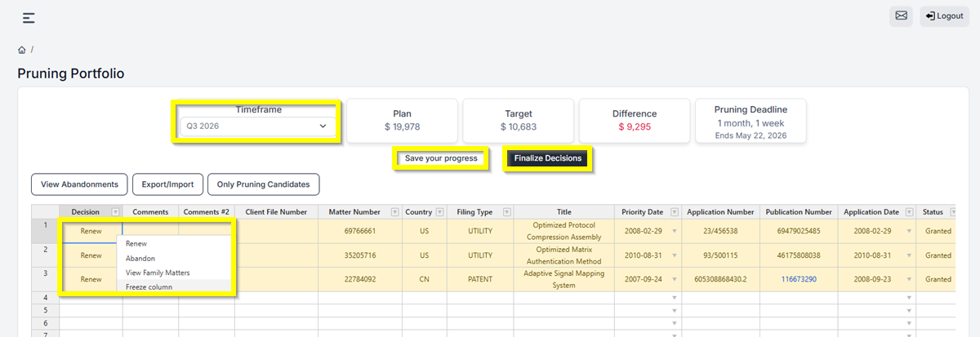
Task: Select Freeze column in context menu
Action: [x=149, y=286]
